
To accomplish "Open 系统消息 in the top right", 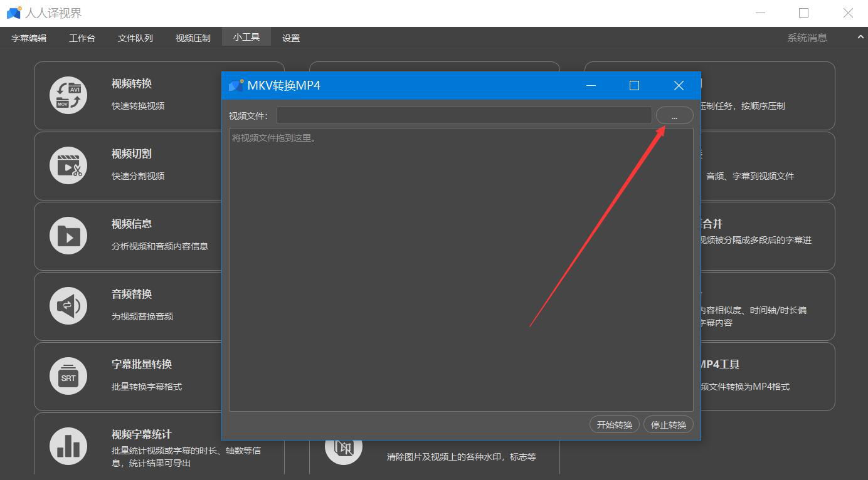I will [808, 37].
